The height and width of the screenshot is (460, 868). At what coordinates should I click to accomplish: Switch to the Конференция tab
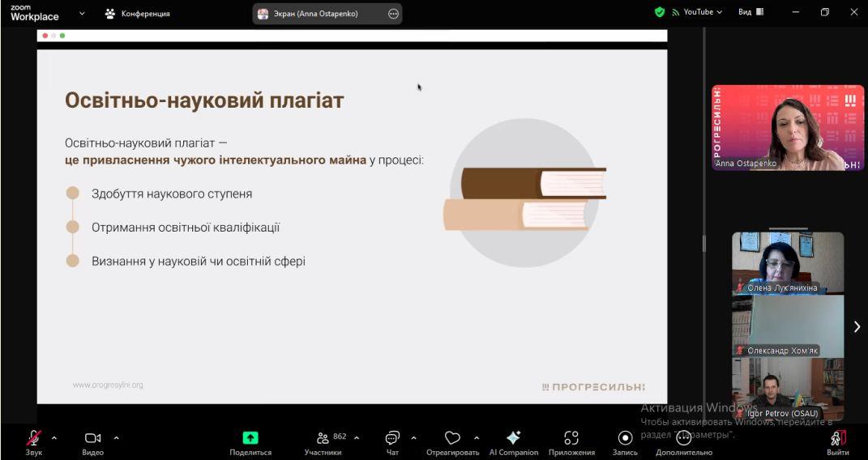137,13
